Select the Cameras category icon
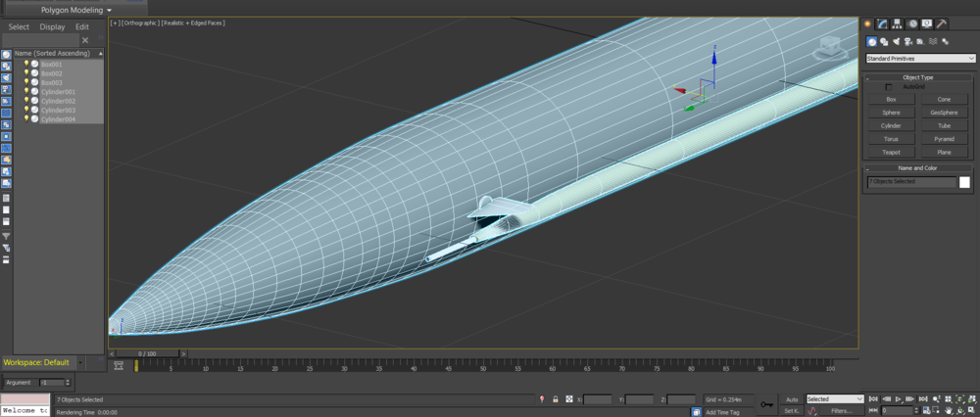The height and width of the screenshot is (417, 980). click(908, 42)
